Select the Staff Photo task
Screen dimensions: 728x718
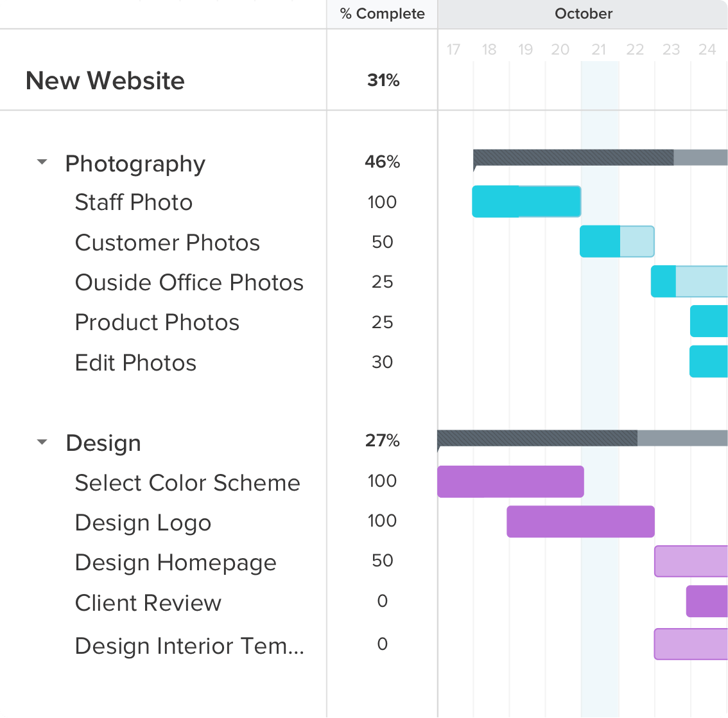click(134, 202)
